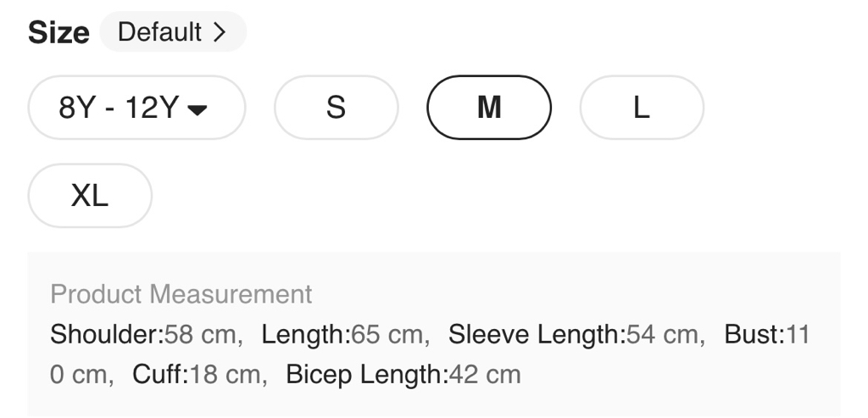868x418 pixels.
Task: Click the chevron arrow beside Default
Action: coord(220,32)
